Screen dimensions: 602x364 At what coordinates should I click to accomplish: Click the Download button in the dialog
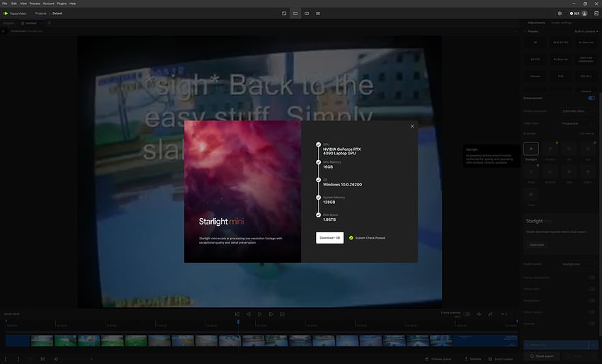click(330, 238)
